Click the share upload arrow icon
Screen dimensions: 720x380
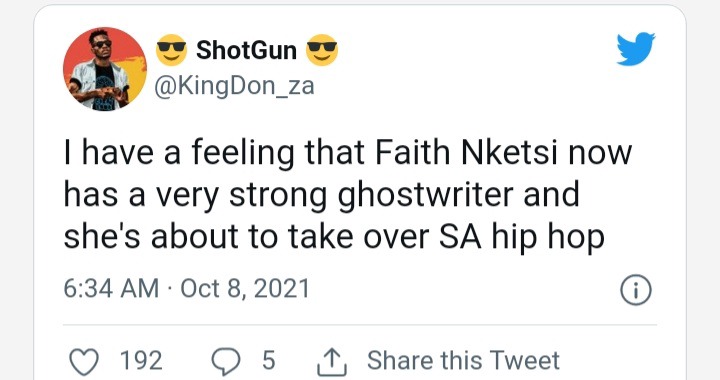[x=332, y=362]
